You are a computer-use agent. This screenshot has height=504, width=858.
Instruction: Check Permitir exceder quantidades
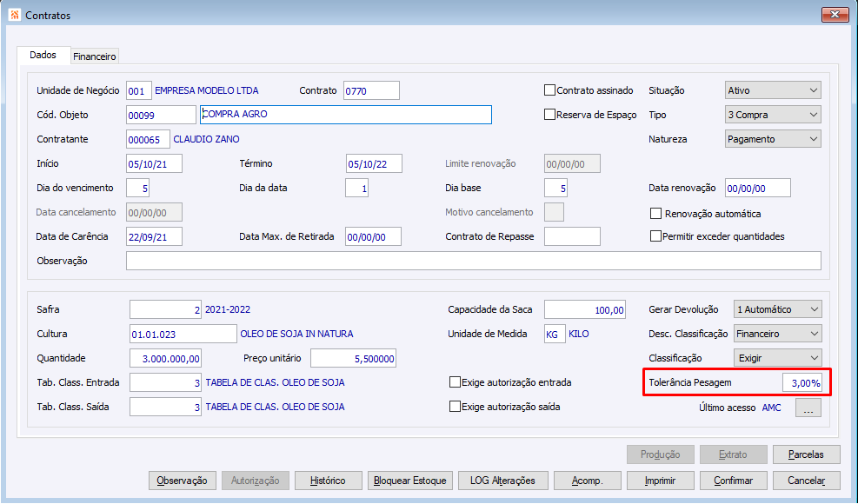(x=655, y=236)
